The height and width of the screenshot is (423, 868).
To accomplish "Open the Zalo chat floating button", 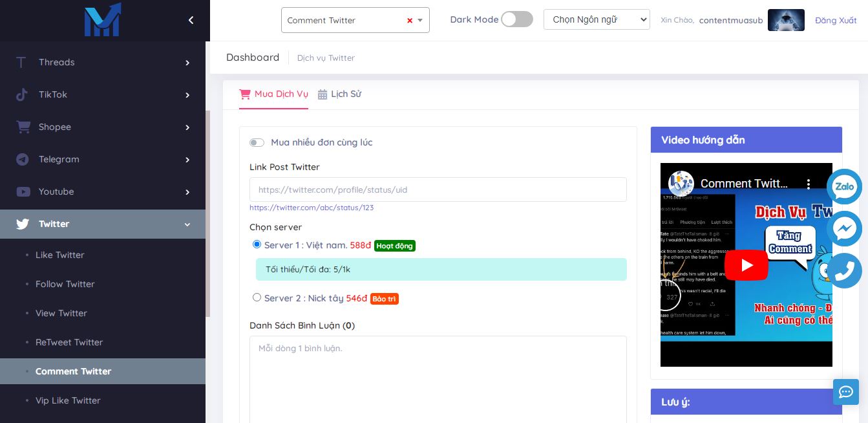I will pyautogui.click(x=845, y=187).
